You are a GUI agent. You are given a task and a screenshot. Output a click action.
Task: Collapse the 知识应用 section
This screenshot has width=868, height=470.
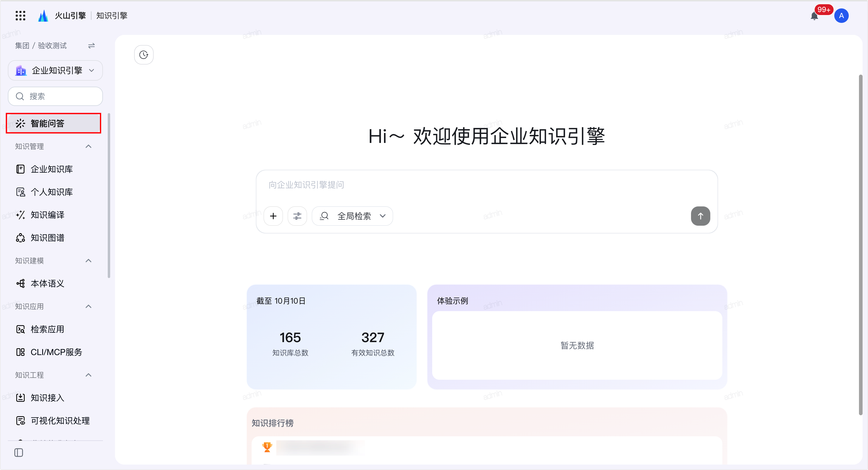click(x=88, y=306)
